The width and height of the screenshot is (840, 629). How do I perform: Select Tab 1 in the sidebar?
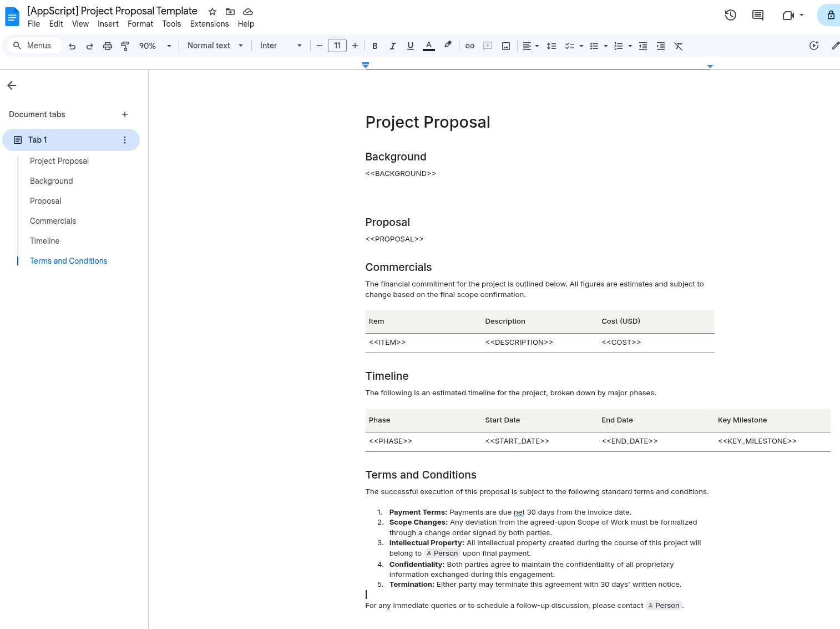[71, 140]
